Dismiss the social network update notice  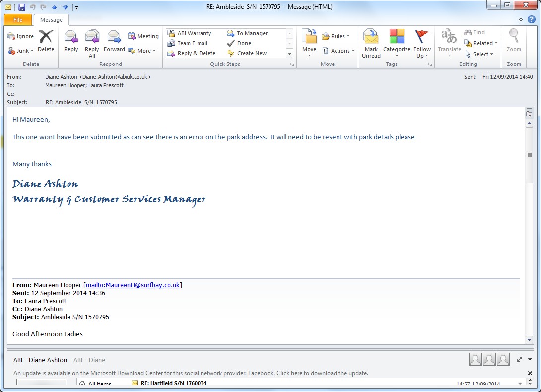tap(530, 373)
